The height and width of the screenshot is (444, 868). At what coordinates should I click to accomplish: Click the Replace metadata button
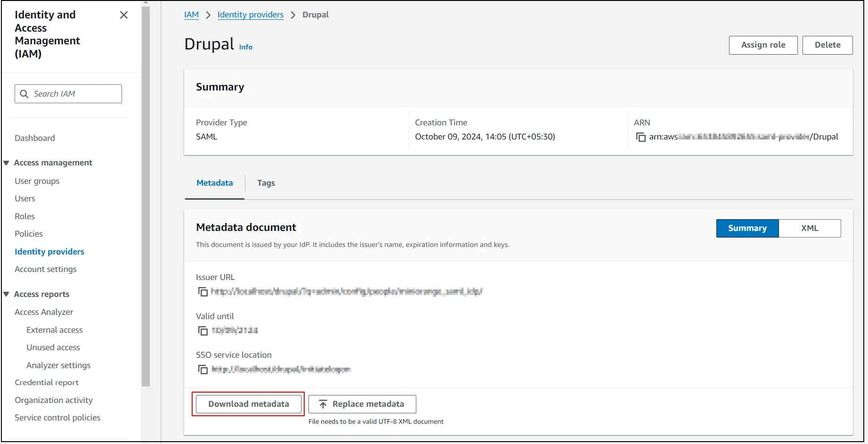[362, 404]
